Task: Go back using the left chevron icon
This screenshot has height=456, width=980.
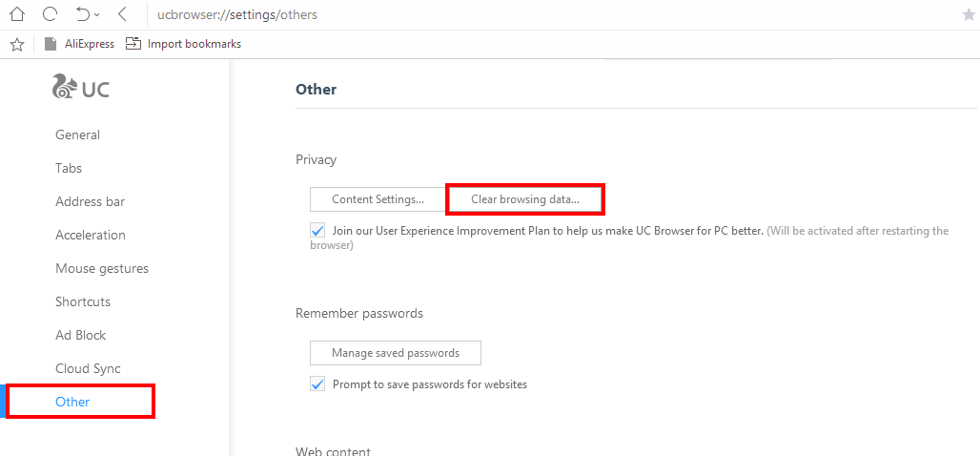Action: coord(122,14)
